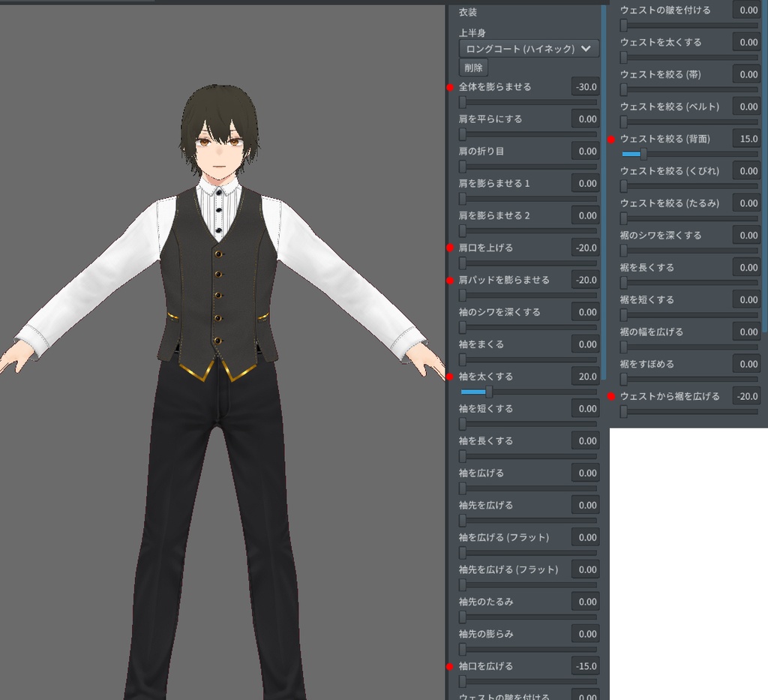Click the 肩を平らにする value field

coord(585,119)
